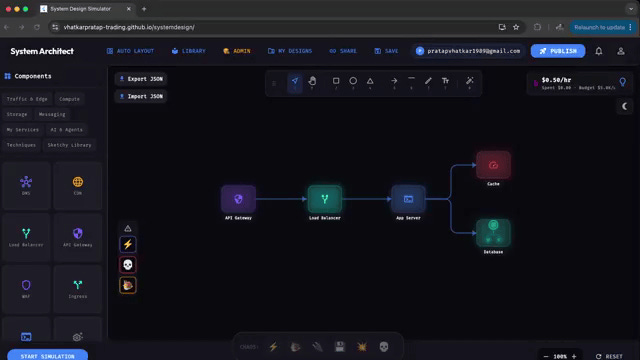Click the API Gateway component in sidebar
640x360 pixels.
(x=78, y=237)
